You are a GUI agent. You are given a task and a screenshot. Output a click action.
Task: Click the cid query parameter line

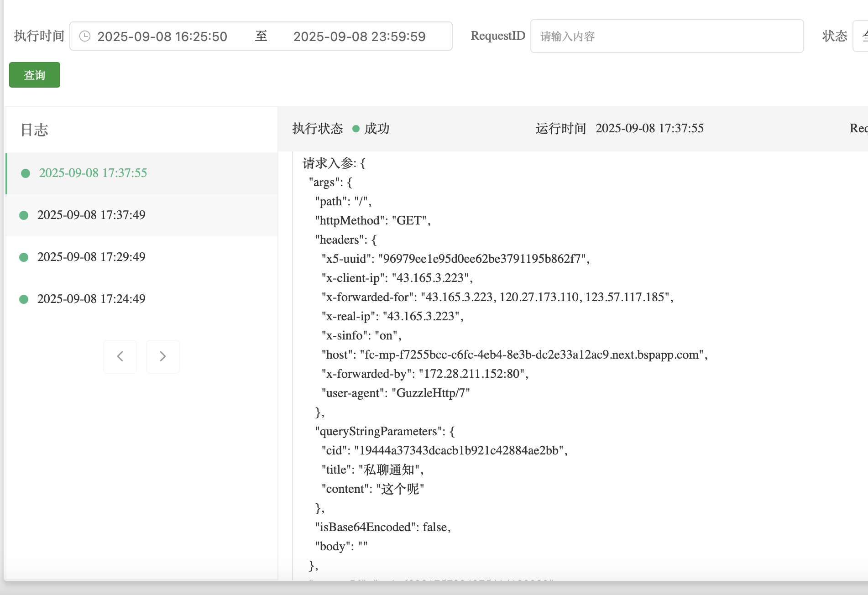444,450
